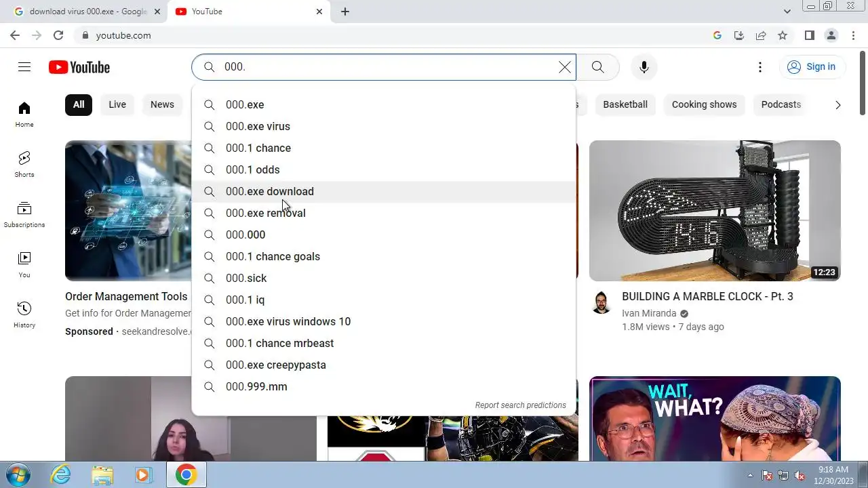Choose suggestion '000.exe'
Viewport: 868px width, 488px height.
(x=384, y=104)
